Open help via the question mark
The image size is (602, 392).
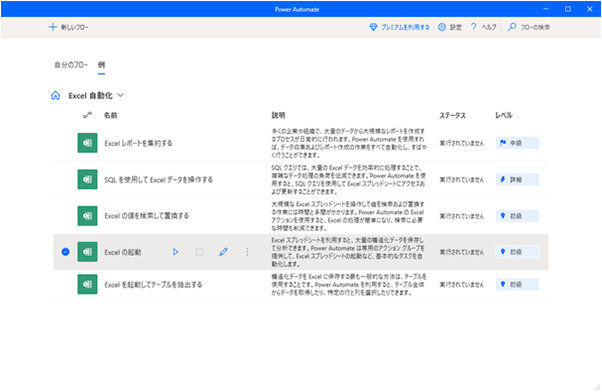click(483, 27)
